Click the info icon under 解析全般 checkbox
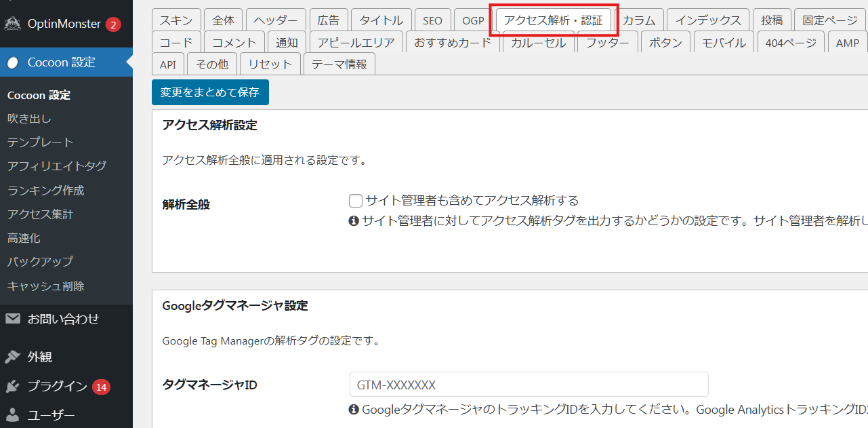 tap(353, 221)
